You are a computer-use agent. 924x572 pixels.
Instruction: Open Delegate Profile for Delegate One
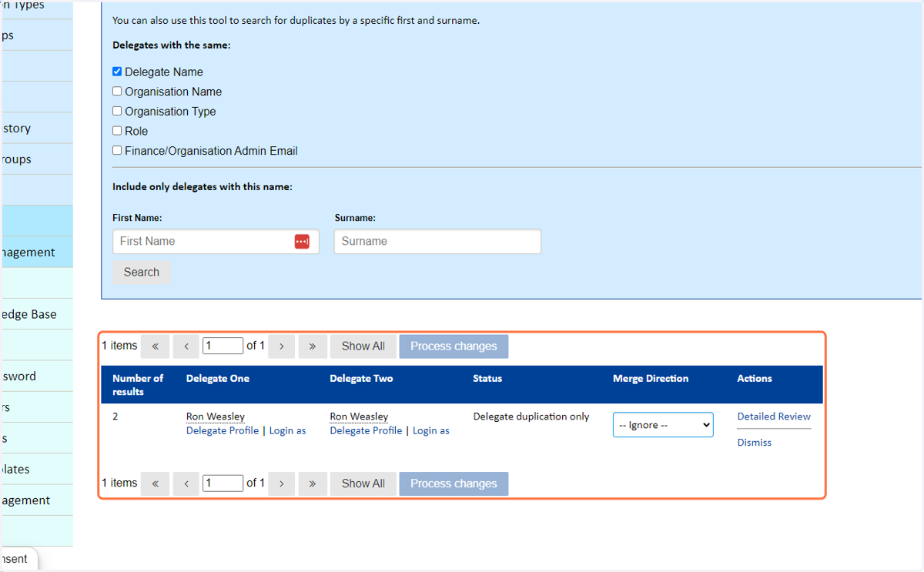coord(223,430)
